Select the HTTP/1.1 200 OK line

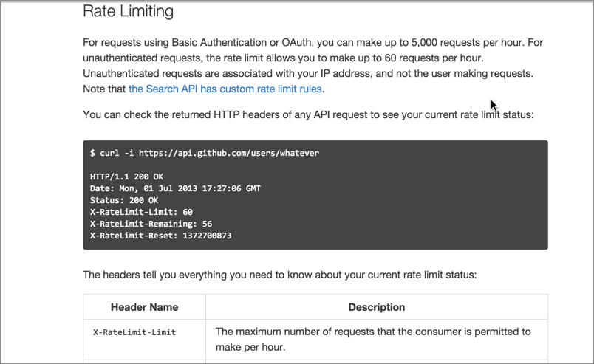pyautogui.click(x=126, y=176)
